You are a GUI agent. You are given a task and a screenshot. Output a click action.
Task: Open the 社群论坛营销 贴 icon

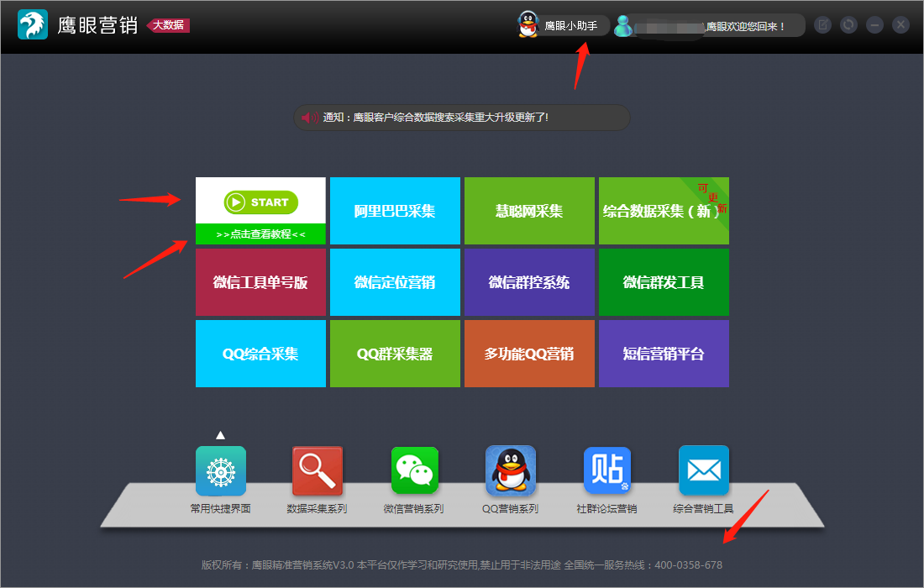607,470
